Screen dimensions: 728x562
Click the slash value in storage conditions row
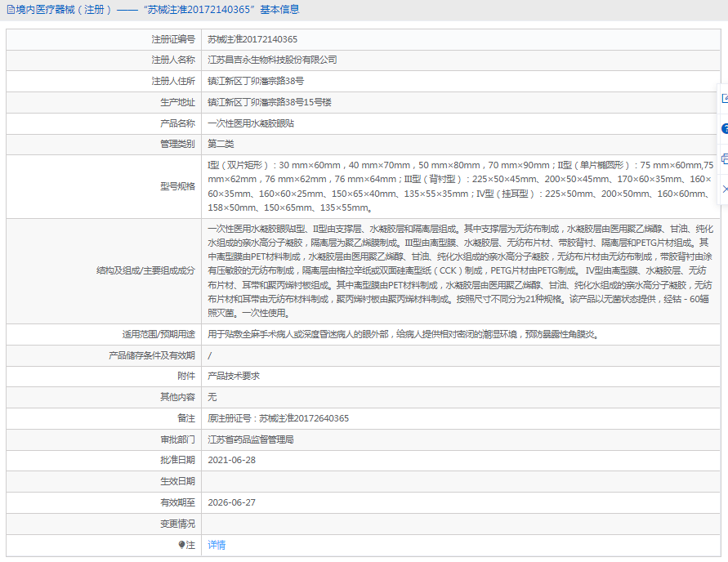pyautogui.click(x=209, y=355)
